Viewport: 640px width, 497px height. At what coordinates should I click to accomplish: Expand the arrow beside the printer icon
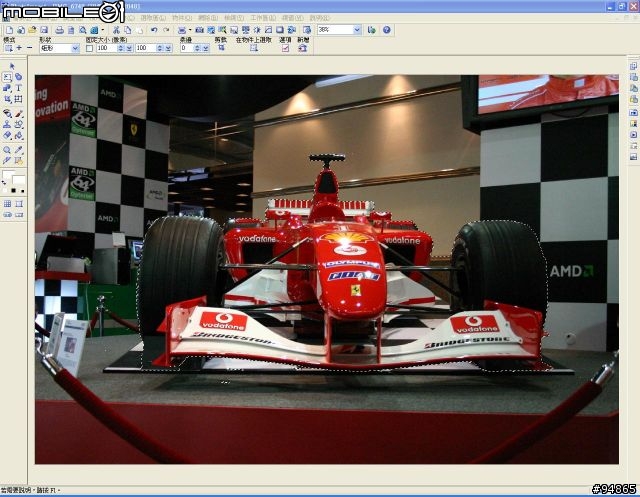[x=102, y=30]
